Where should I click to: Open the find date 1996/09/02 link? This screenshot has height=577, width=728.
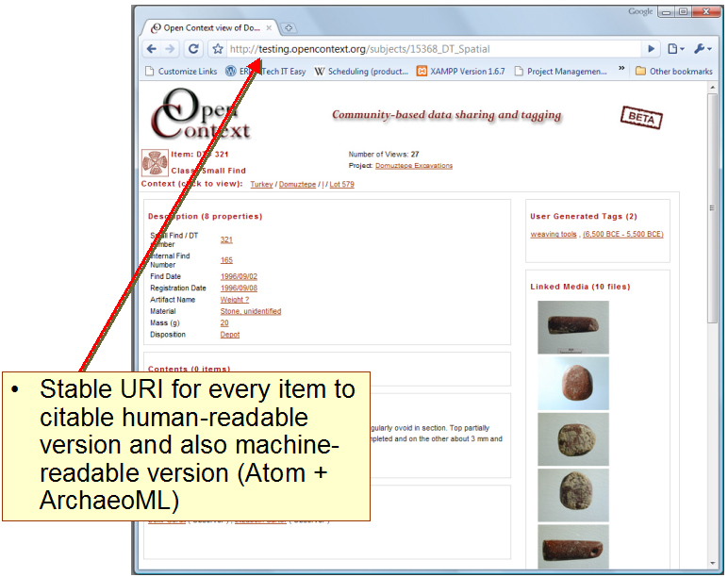click(239, 276)
